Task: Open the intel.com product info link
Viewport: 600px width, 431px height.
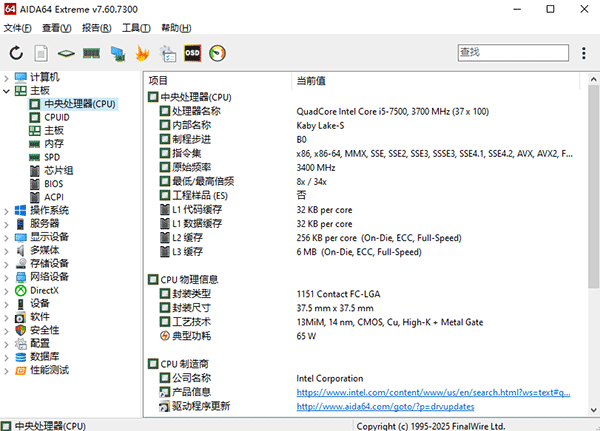Action: point(433,392)
